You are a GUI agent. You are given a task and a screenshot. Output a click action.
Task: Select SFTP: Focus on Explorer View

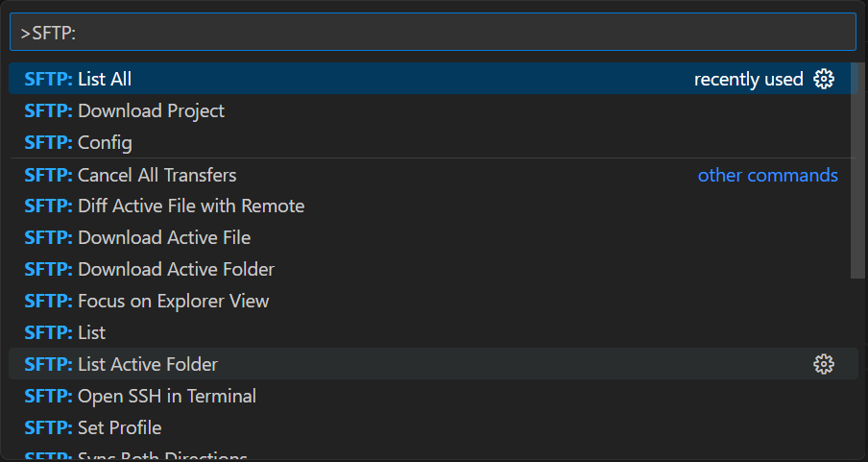(x=147, y=301)
